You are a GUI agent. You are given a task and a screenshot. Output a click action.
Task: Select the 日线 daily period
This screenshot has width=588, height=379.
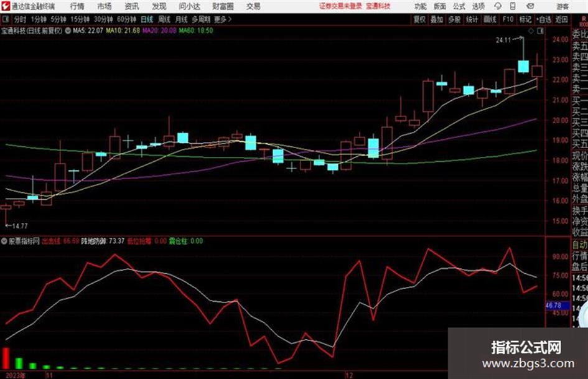point(147,19)
